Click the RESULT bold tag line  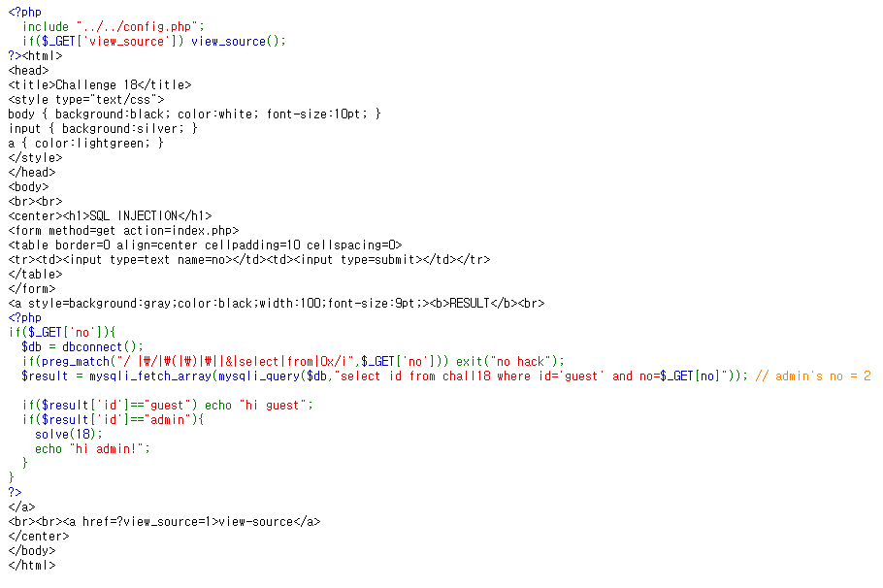tap(276, 304)
